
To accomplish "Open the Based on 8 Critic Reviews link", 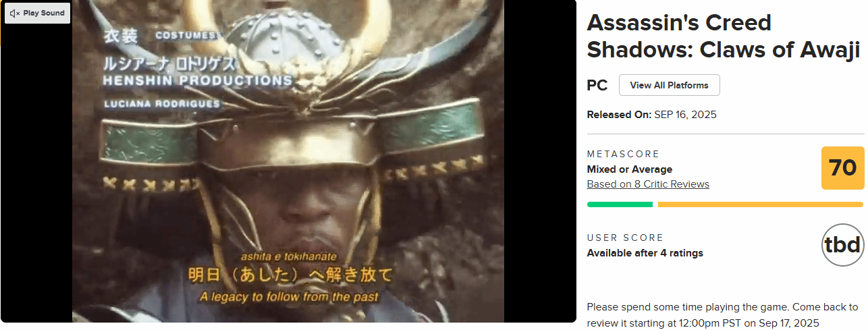I will click(x=648, y=184).
